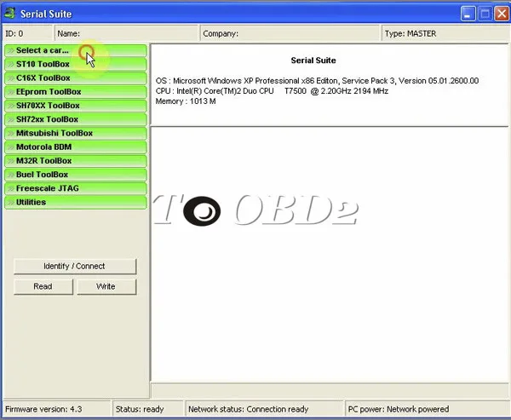Screen dimensions: 511x420
Task: Expand the Utilities panel
Action: tap(76, 202)
